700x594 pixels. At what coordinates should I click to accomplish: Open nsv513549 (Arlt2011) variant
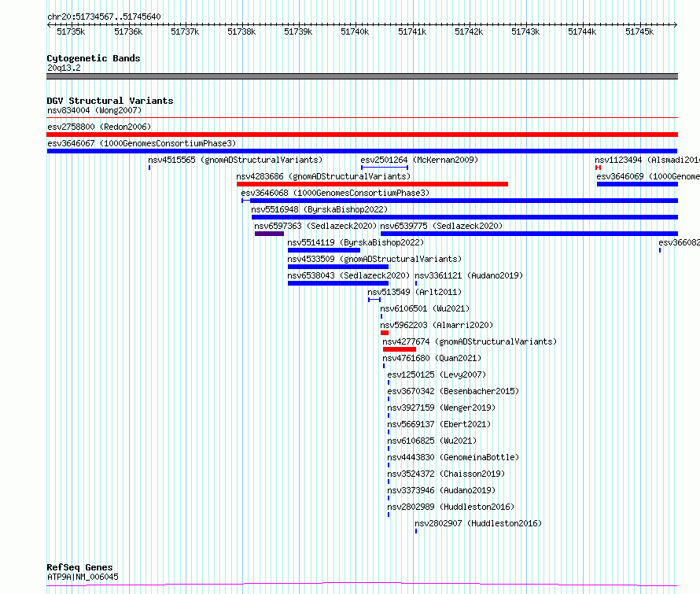(x=414, y=292)
